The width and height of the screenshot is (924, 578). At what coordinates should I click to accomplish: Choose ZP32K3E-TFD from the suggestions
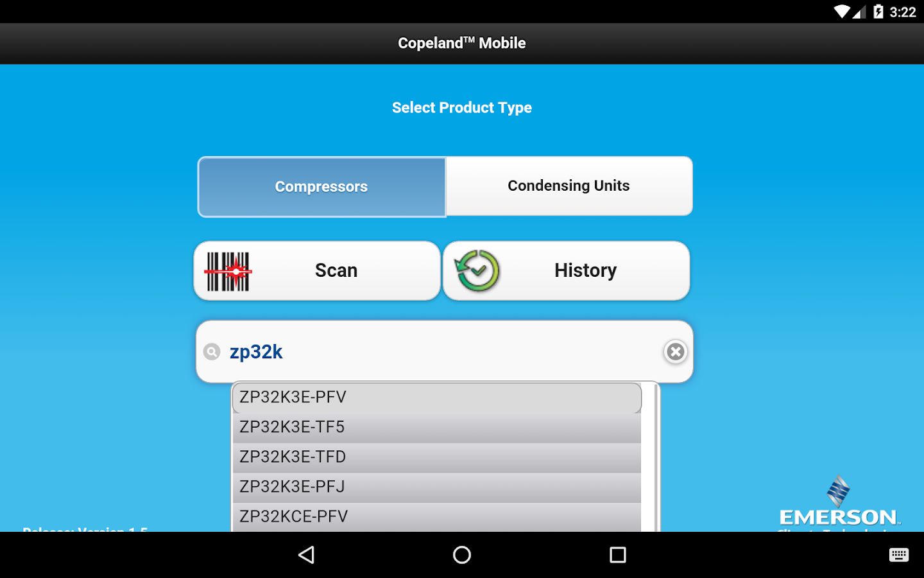[436, 457]
